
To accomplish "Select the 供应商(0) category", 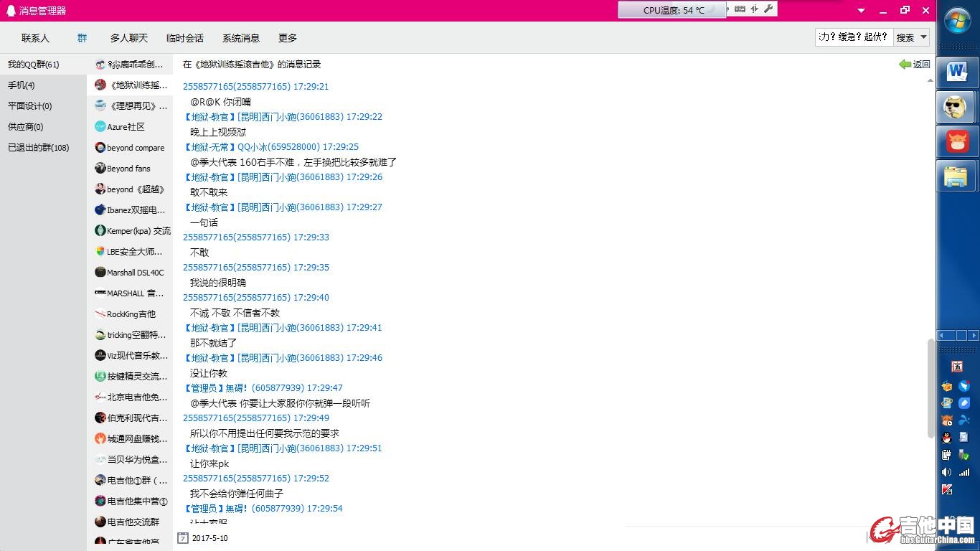I will [x=43, y=127].
